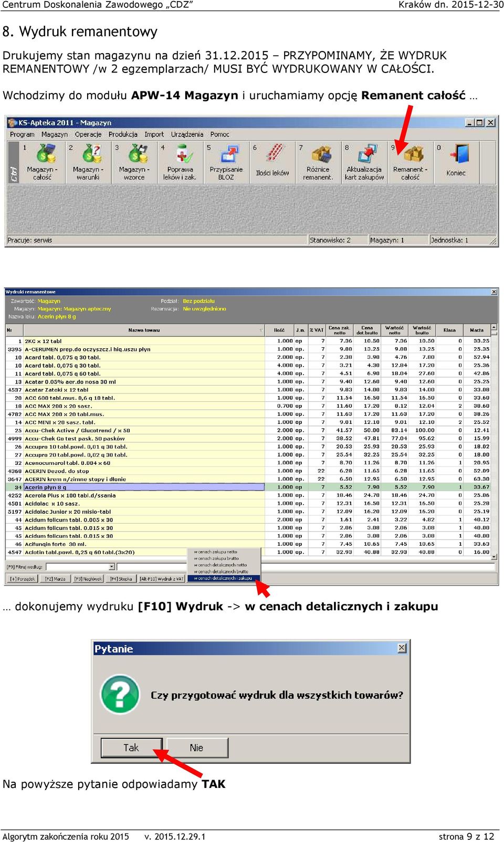
Task: Choose 'w cenach detalicznych netto' print option
Action: coord(224,565)
